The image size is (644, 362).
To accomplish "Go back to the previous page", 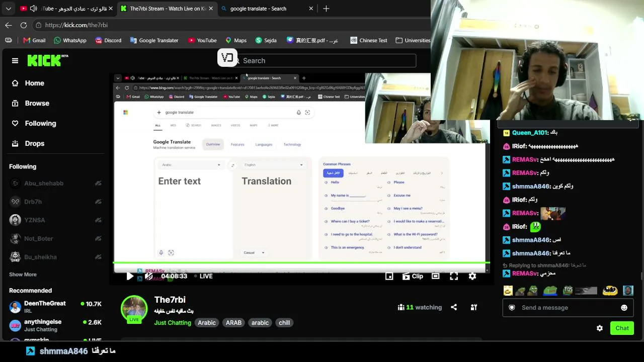I will point(9,25).
